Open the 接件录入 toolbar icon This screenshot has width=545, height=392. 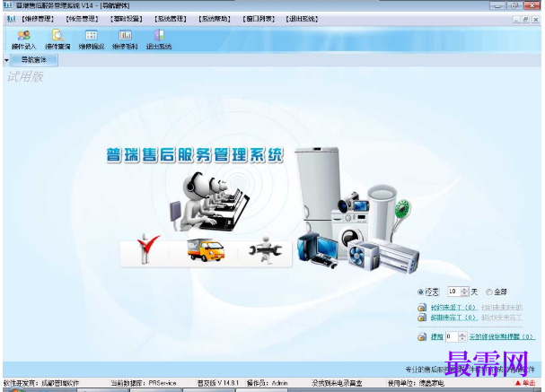point(23,39)
